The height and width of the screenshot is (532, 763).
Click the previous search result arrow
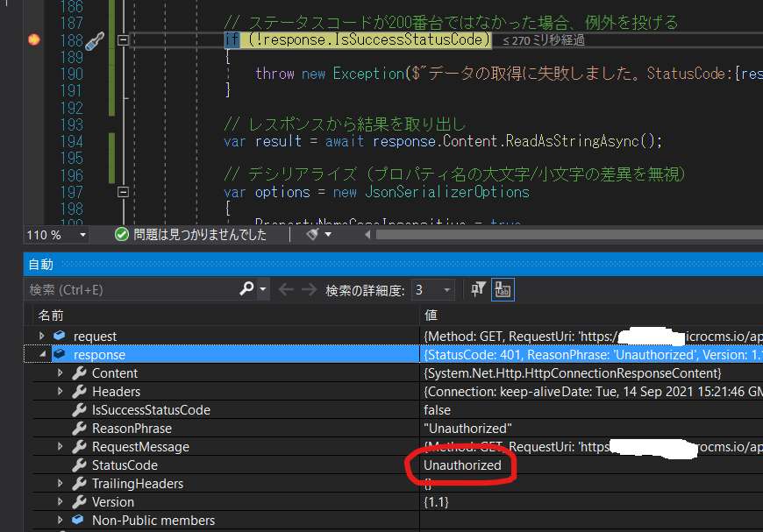pos(286,290)
